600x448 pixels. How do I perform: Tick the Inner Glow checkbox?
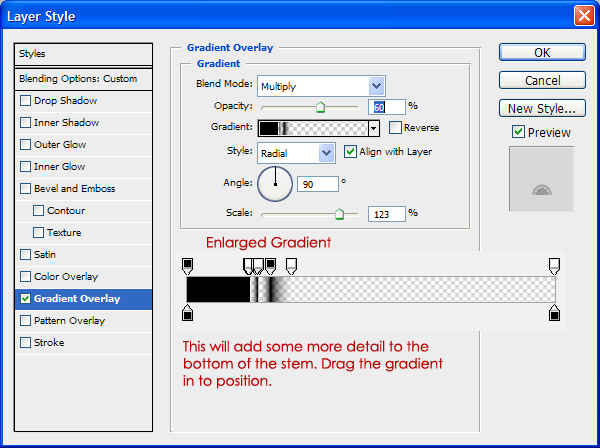click(x=26, y=166)
